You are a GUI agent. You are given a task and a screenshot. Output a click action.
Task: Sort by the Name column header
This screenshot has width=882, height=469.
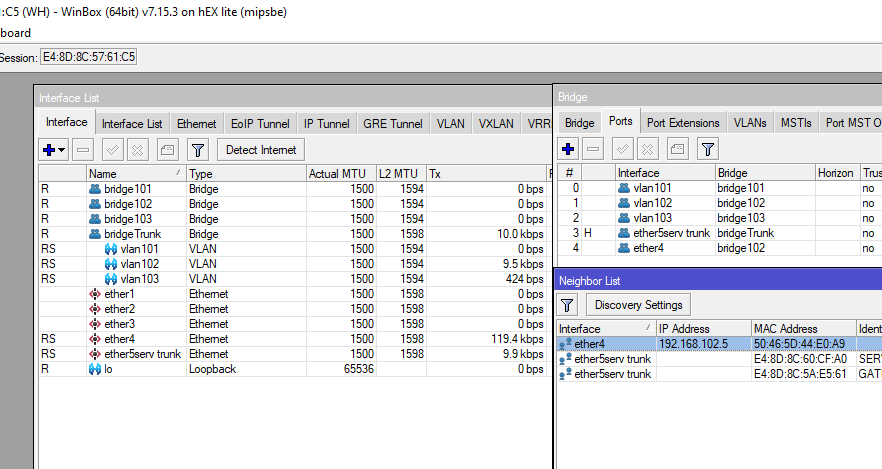point(136,174)
